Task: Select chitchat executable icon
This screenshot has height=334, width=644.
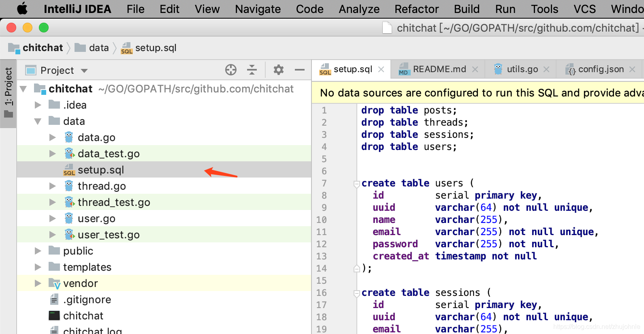Action: 54,316
